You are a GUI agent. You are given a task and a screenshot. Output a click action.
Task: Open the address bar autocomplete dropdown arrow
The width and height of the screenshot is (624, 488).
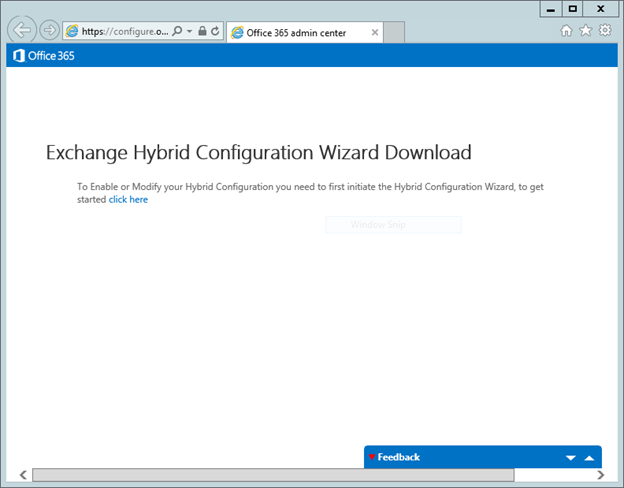tap(189, 31)
